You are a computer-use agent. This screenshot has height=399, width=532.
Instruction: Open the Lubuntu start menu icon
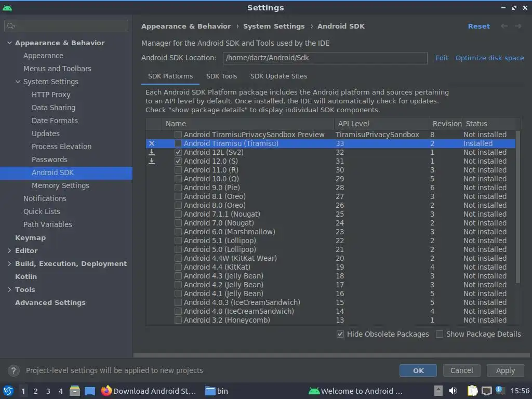coord(8,391)
